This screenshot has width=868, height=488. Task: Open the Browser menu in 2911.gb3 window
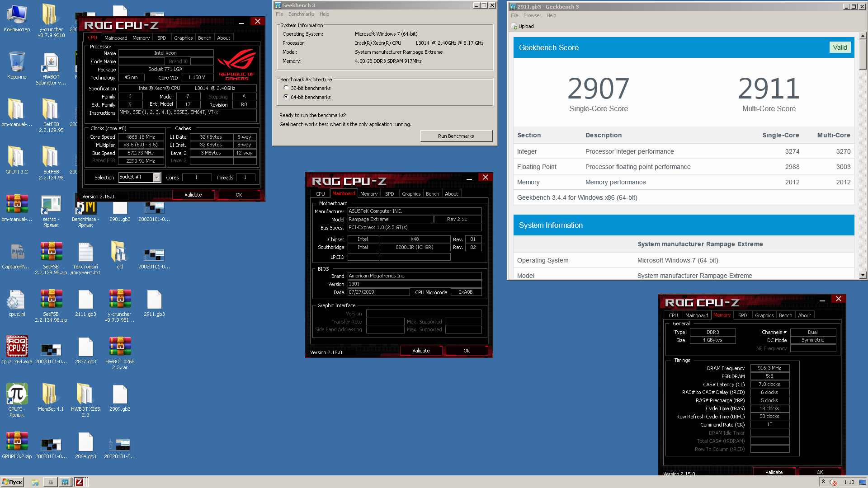click(x=532, y=15)
